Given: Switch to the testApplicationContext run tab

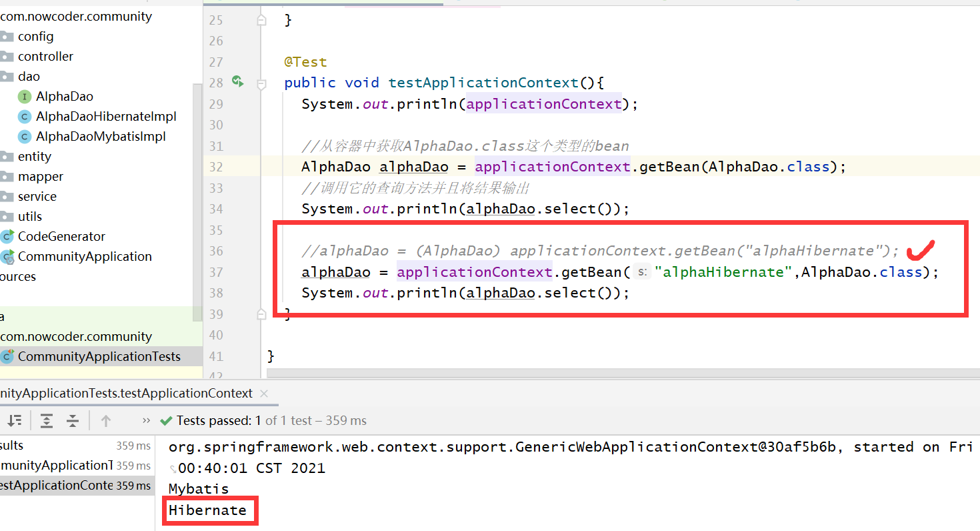Looking at the screenshot, I should 127,394.
